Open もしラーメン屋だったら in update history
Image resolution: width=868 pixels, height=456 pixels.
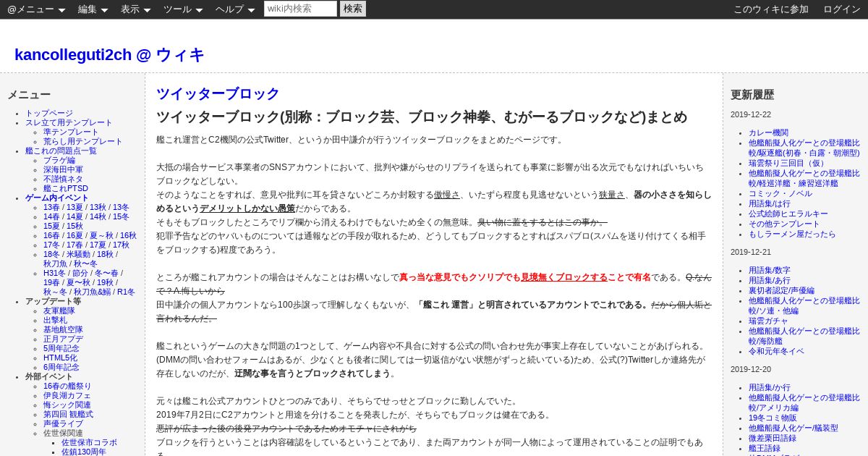click(792, 235)
